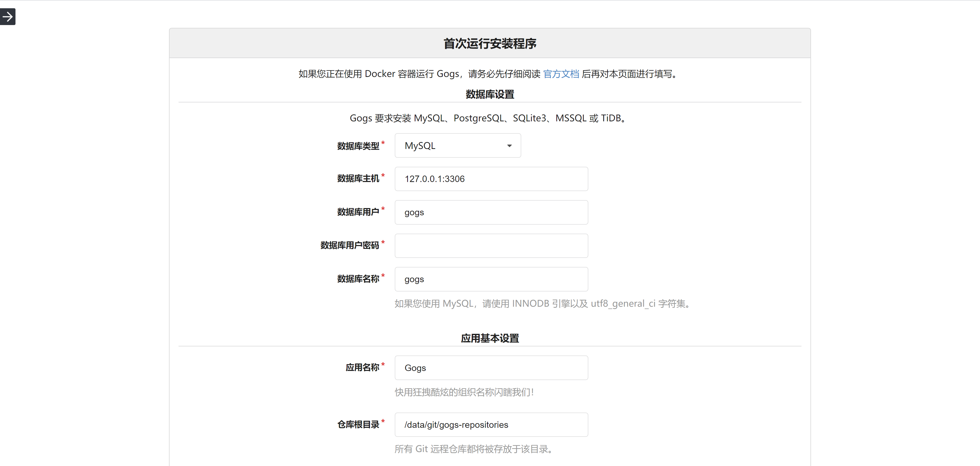Viewport: 980px width, 466px height.
Task: Click the arrow icon at top-left corner
Action: (7, 17)
